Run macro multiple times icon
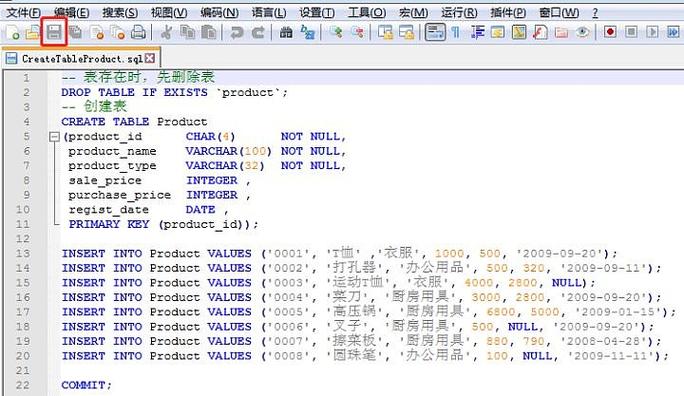This screenshot has height=396, width=684. pyautogui.click(x=674, y=32)
